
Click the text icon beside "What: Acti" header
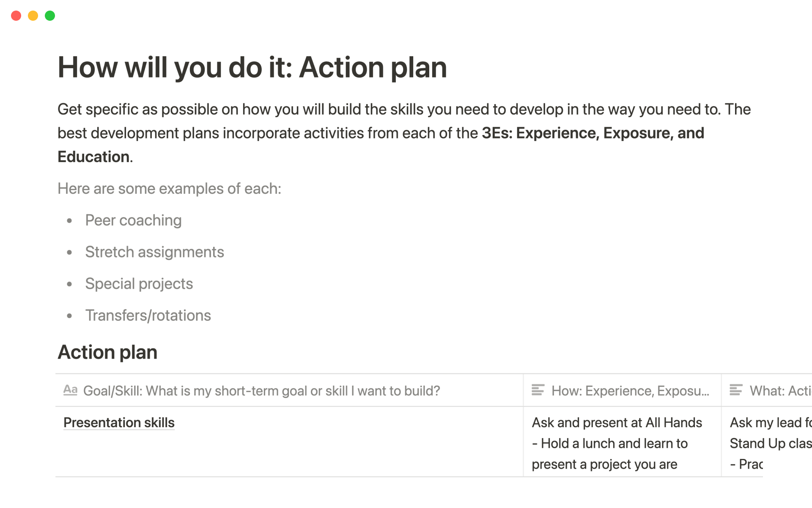(736, 390)
